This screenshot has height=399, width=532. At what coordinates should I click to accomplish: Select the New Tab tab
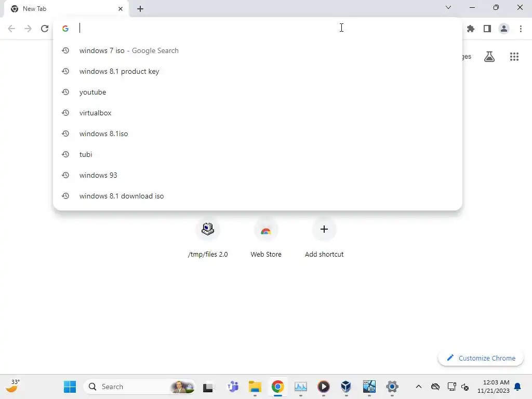pos(66,9)
